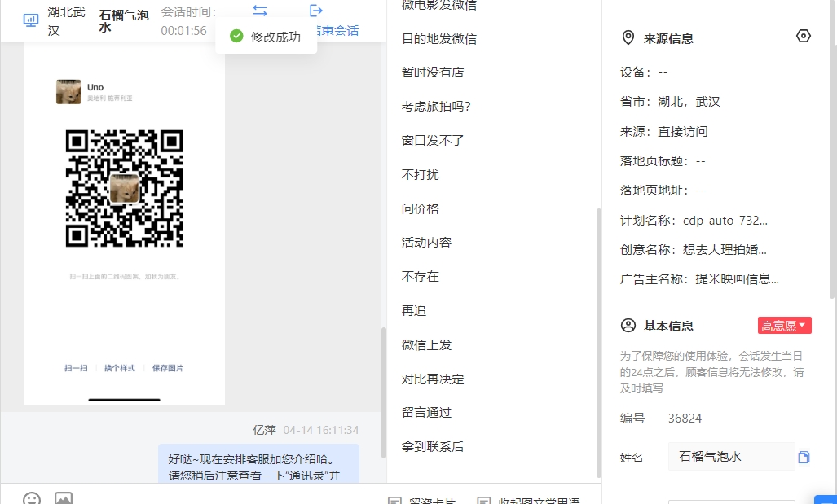Click the 修改成功 success notification

(267, 37)
